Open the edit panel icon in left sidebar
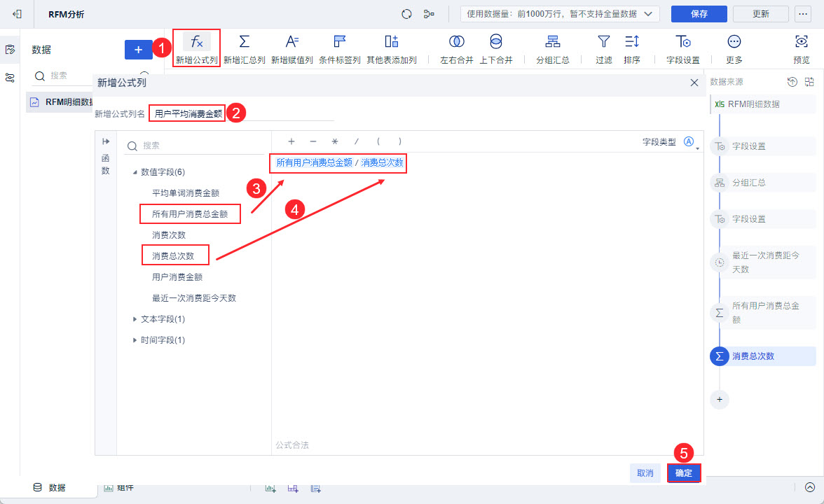This screenshot has width=824, height=504. pyautogui.click(x=10, y=49)
